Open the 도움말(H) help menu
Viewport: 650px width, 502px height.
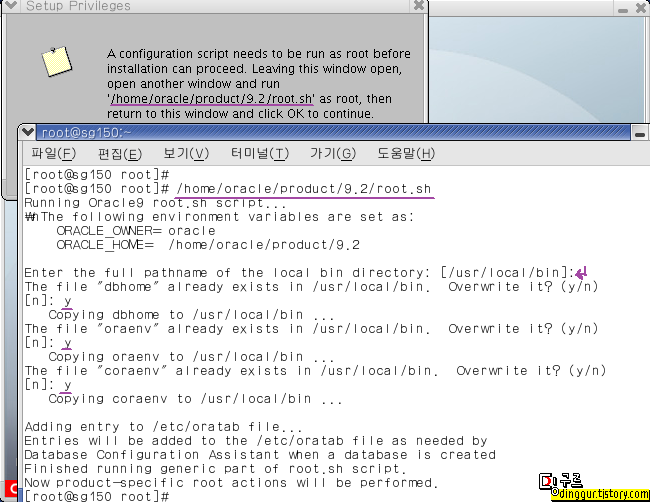(406, 153)
